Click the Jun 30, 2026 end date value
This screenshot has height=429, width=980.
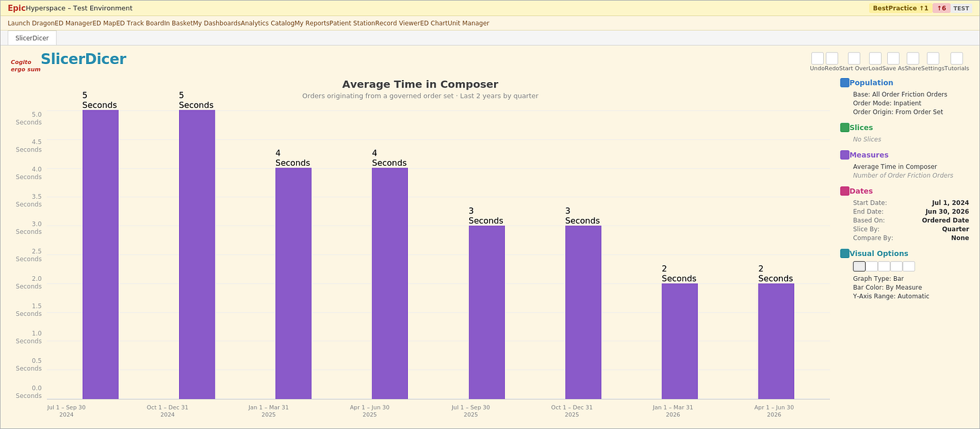pyautogui.click(x=947, y=211)
